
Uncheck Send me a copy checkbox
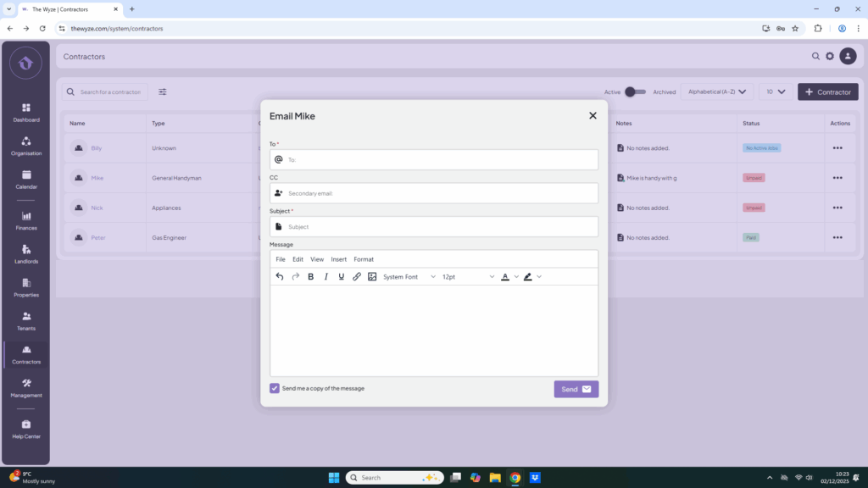point(275,388)
